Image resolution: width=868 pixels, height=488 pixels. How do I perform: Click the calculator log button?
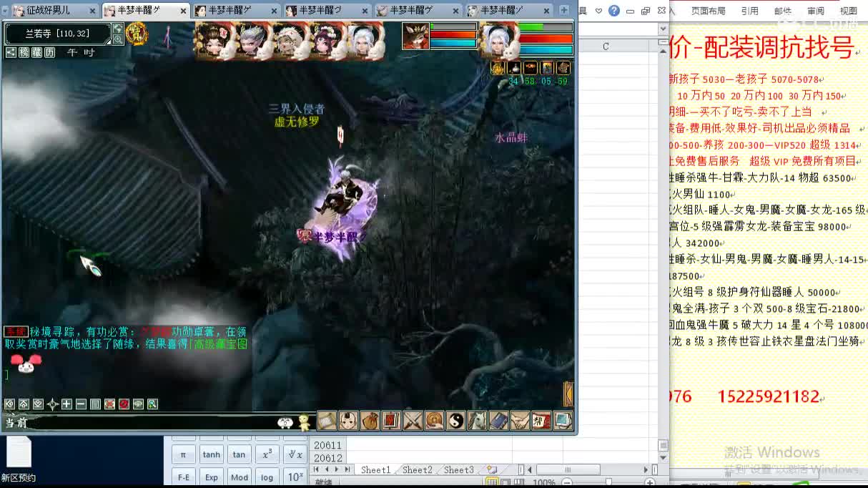tap(267, 477)
